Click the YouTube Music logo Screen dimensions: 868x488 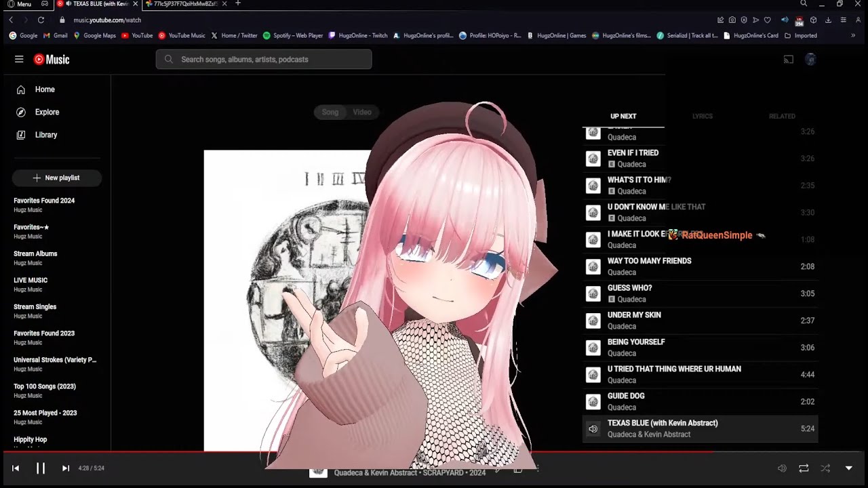tap(52, 60)
